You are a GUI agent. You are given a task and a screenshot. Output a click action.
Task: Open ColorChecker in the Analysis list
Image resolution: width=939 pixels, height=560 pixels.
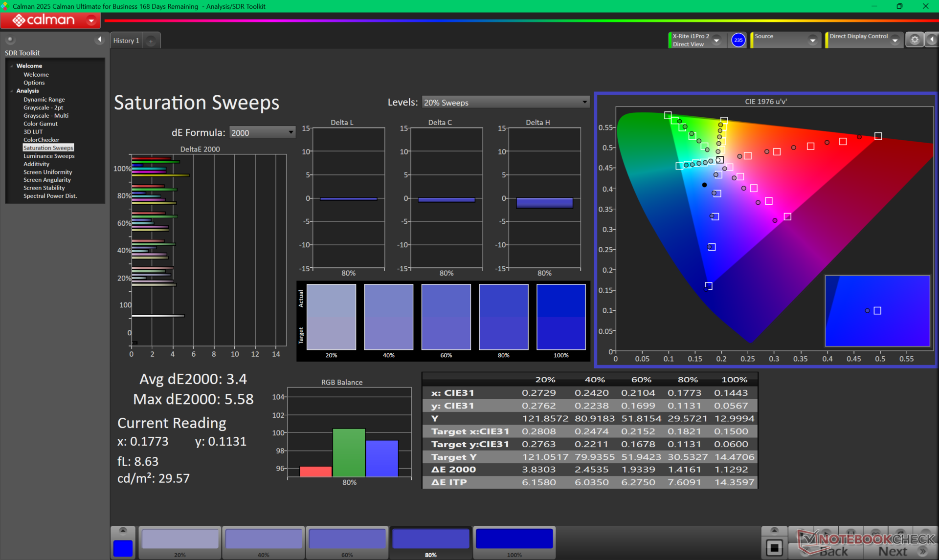pyautogui.click(x=41, y=140)
